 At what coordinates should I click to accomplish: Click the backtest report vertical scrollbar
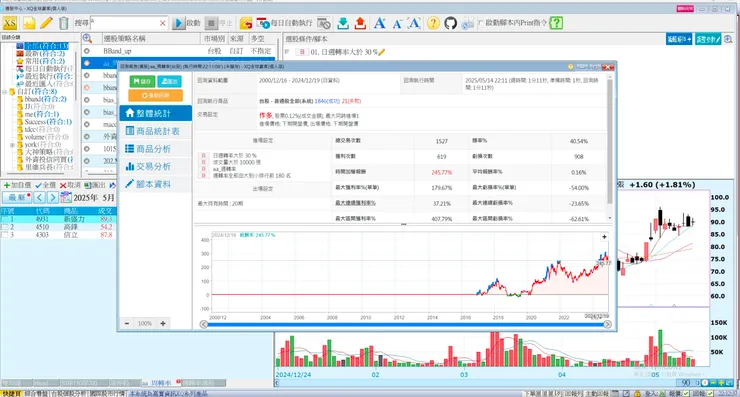[610, 142]
